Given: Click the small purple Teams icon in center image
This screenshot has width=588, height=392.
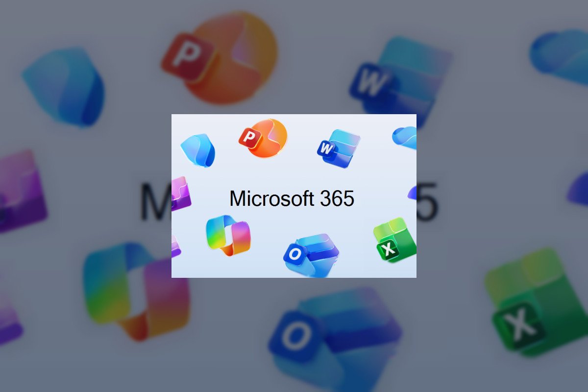Looking at the screenshot, I should [180, 194].
